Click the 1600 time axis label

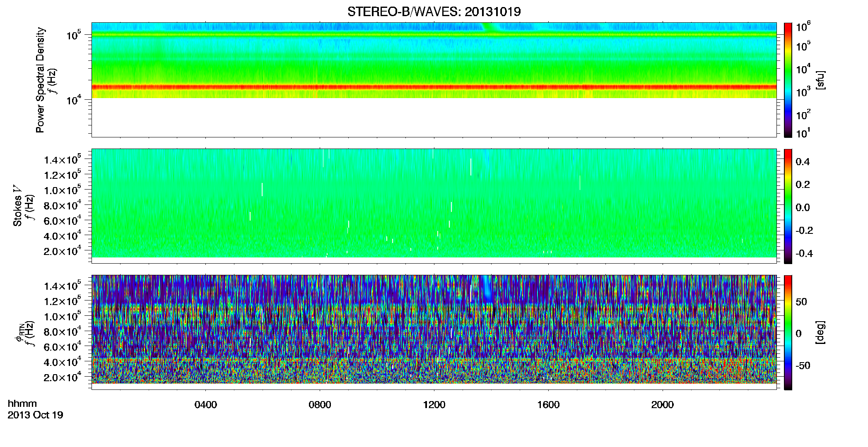click(x=548, y=405)
